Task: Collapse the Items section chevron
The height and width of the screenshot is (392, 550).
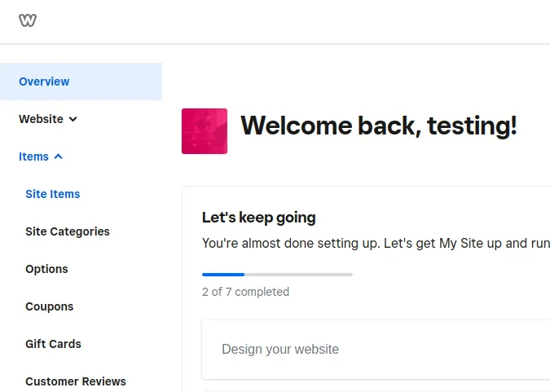Action: coord(59,156)
